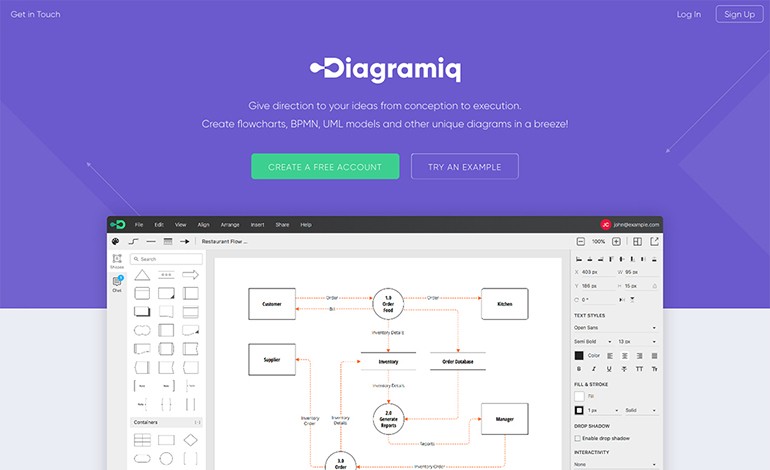
Task: Toggle bold text formatting
Action: pos(578,369)
